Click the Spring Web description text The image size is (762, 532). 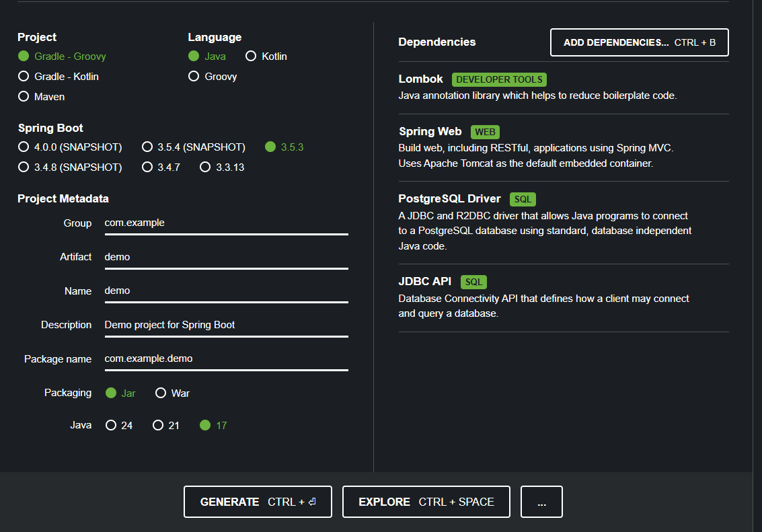point(536,155)
